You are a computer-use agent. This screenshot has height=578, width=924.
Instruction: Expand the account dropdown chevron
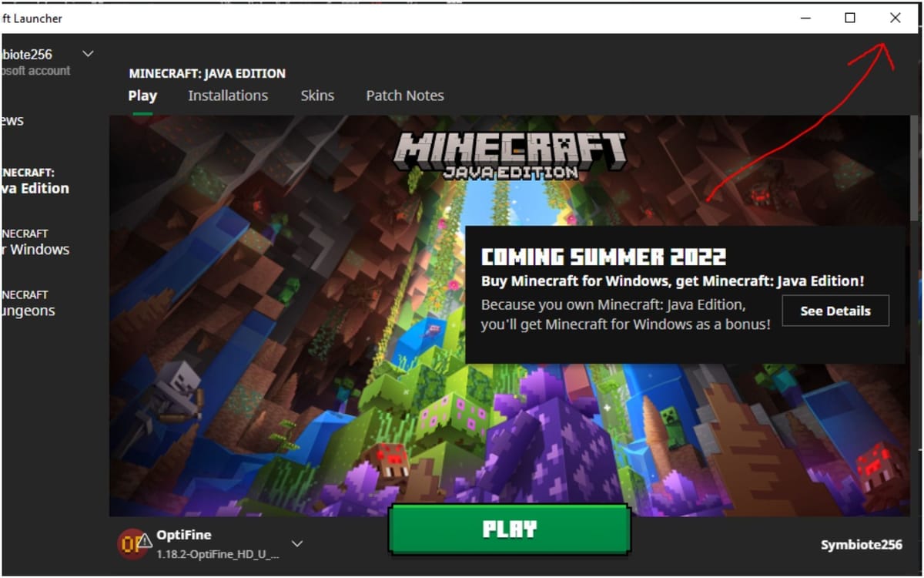click(87, 53)
